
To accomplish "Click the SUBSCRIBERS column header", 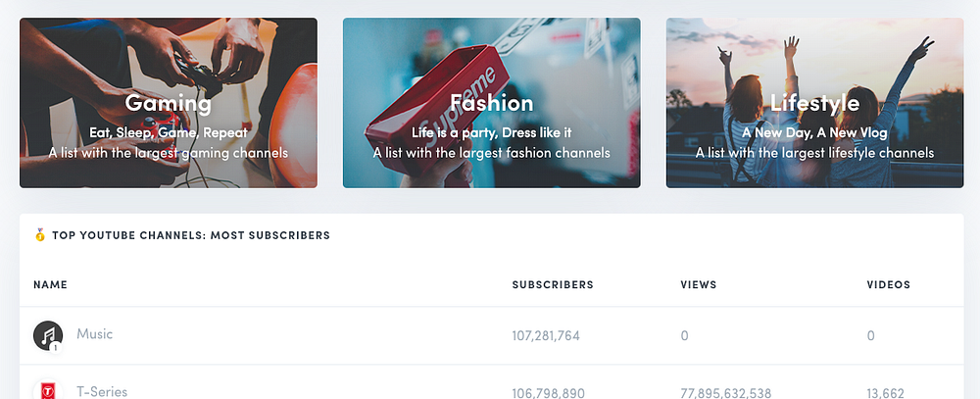I will coord(553,285).
